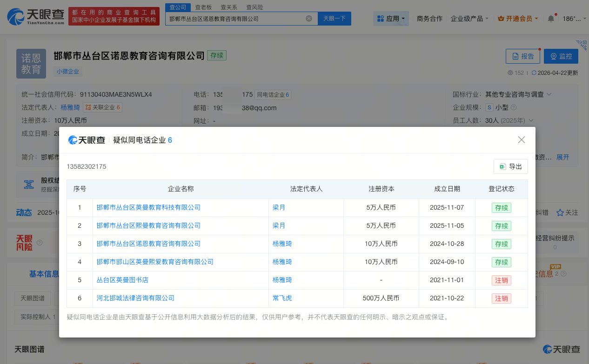Click legal representative 杨雅琦 in row 3
This screenshot has width=589, height=364.
282,244
